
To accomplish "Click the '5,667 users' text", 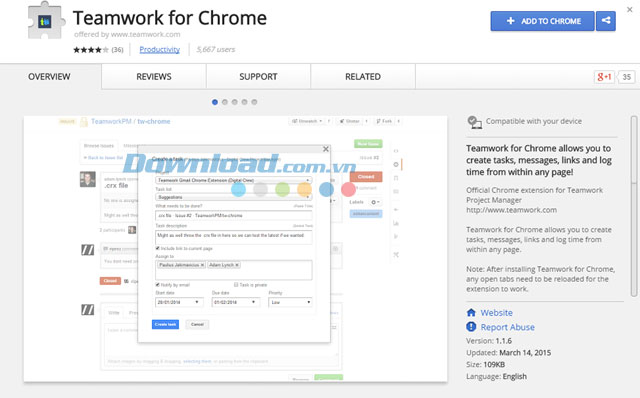I will click(x=216, y=49).
